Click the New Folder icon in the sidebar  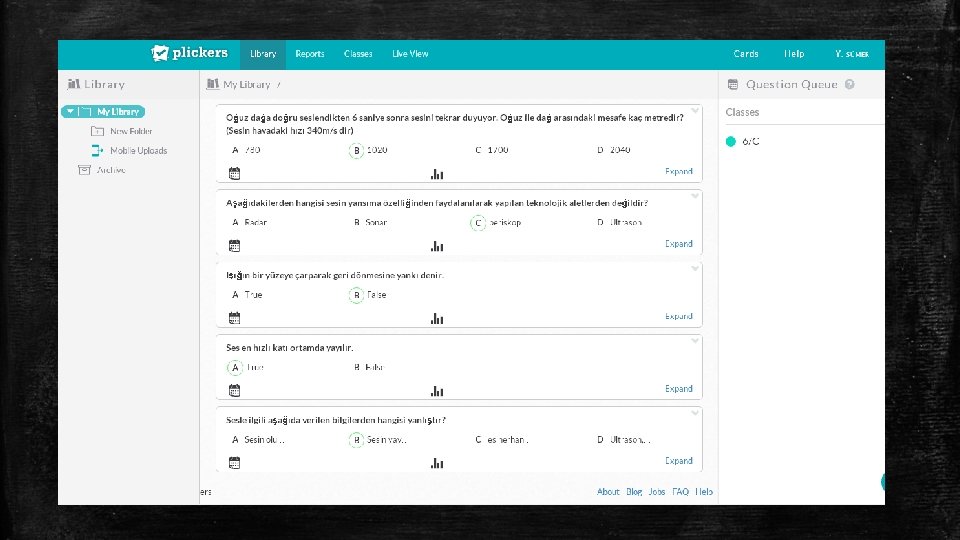click(x=97, y=131)
